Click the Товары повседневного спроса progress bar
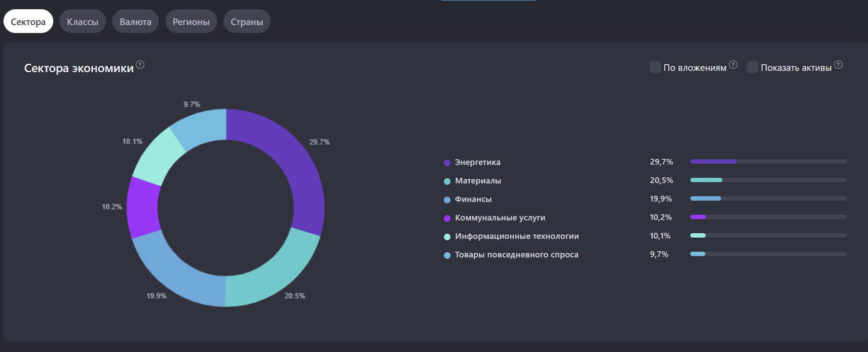The height and width of the screenshot is (352, 868). (768, 254)
